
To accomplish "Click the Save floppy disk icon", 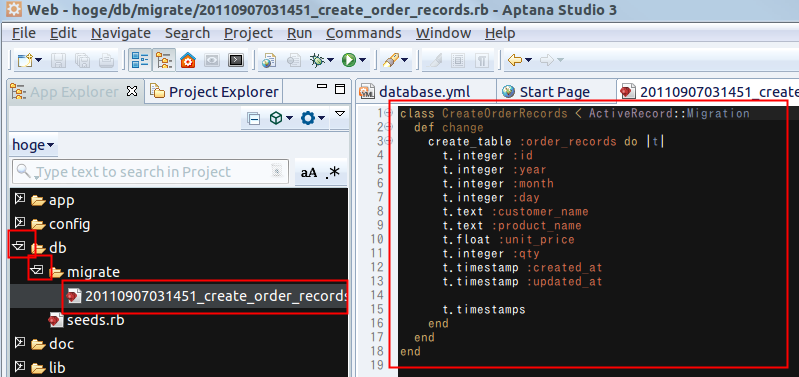I will coord(60,61).
